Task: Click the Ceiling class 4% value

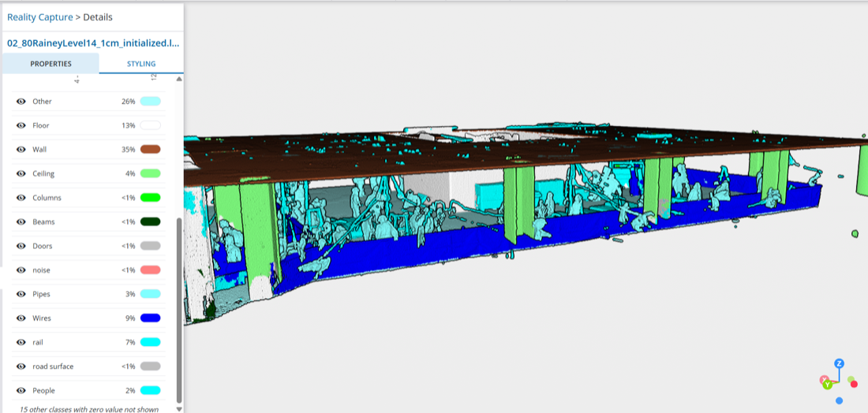Action: coord(130,173)
